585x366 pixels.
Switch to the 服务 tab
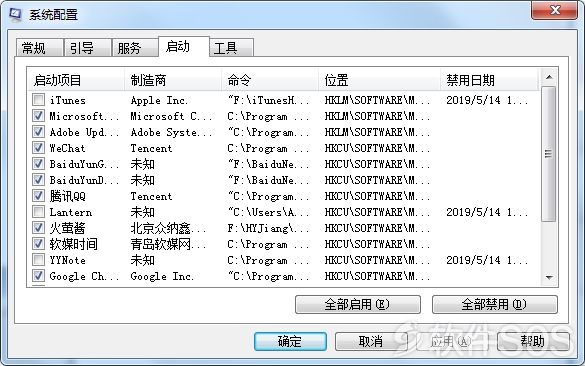[x=135, y=48]
